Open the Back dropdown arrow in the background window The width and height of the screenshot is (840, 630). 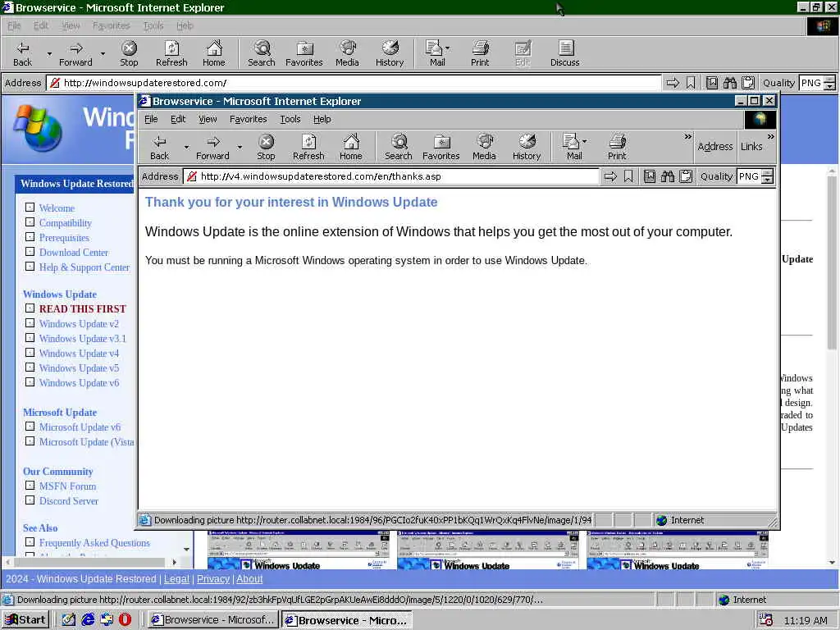click(x=49, y=54)
